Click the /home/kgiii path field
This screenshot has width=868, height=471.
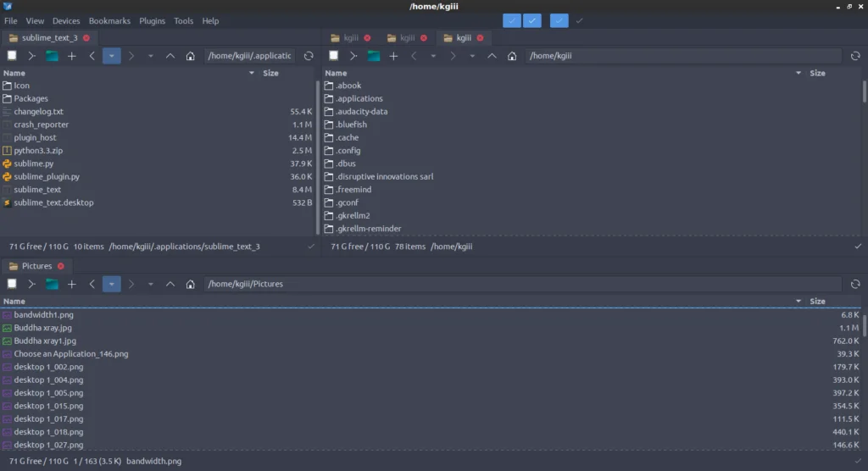(683, 55)
